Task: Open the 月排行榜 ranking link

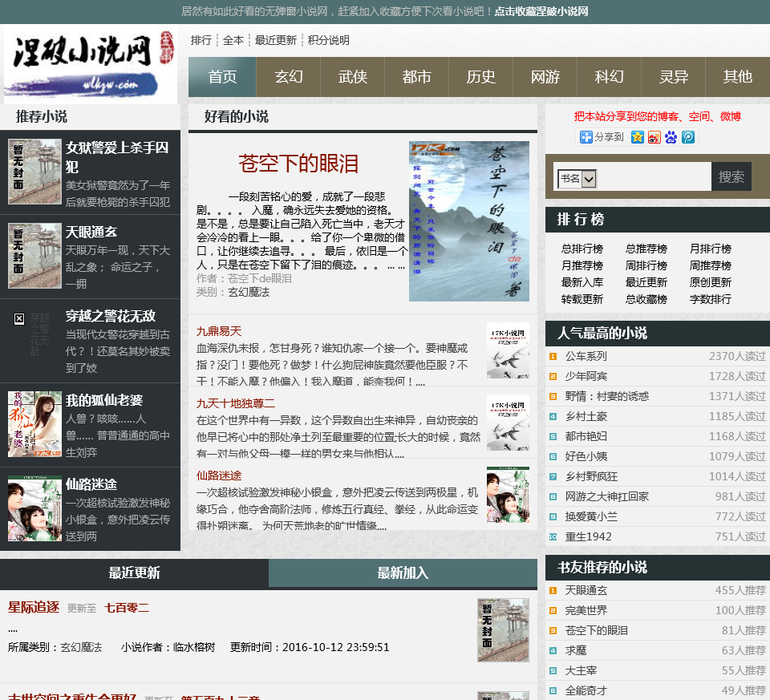Action: coord(711,249)
